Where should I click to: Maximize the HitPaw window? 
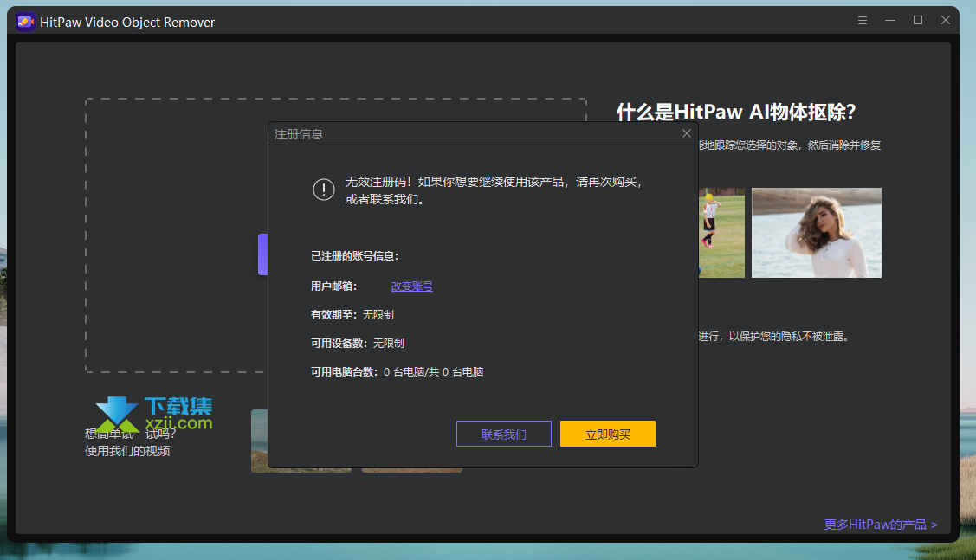coord(917,21)
